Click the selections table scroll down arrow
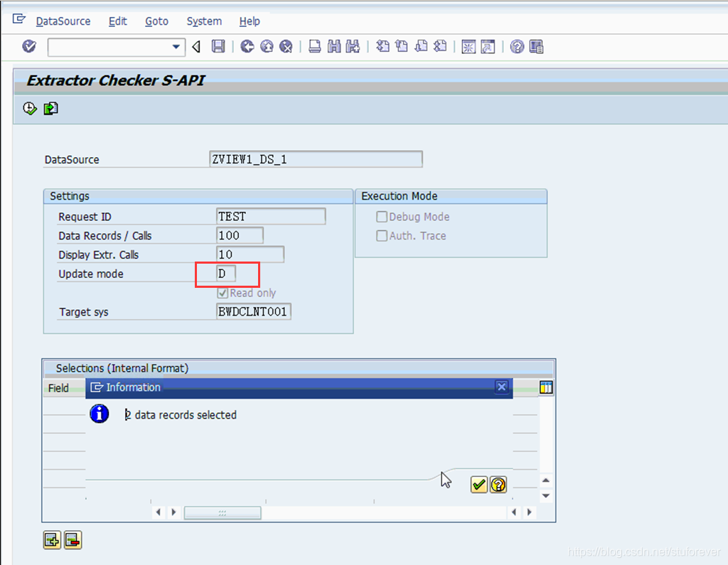The image size is (728, 565). [x=546, y=496]
